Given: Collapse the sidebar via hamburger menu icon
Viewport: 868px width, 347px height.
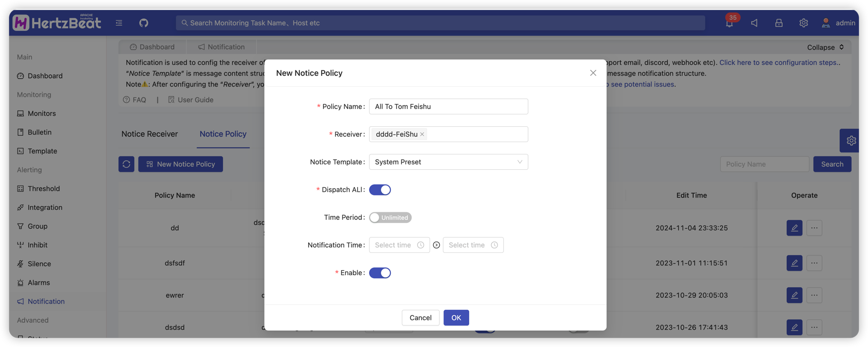Looking at the screenshot, I should [x=119, y=23].
